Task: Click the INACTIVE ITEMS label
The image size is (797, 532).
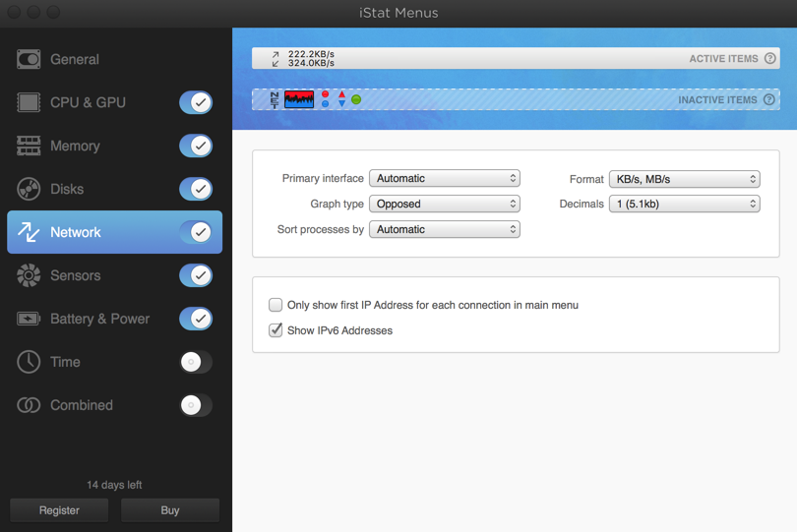Action: point(717,99)
